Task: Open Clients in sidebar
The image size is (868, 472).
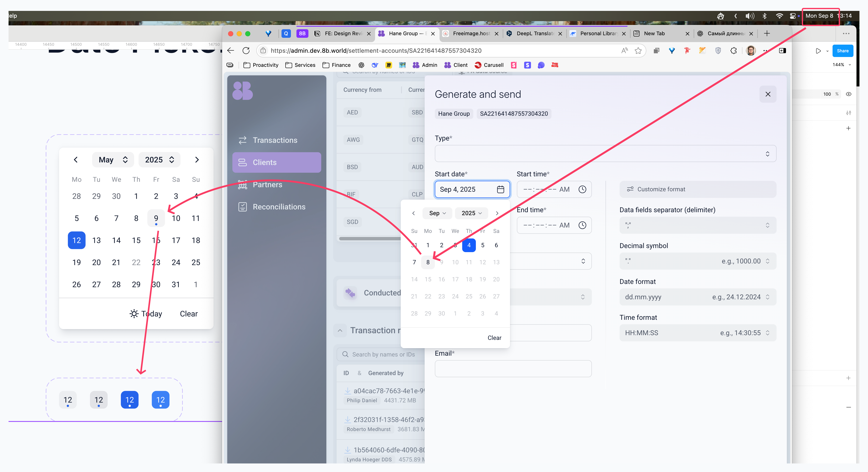Action: point(276,162)
